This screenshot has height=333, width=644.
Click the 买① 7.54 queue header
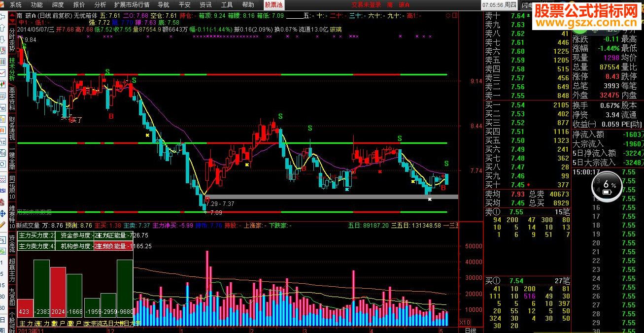[x=527, y=281]
